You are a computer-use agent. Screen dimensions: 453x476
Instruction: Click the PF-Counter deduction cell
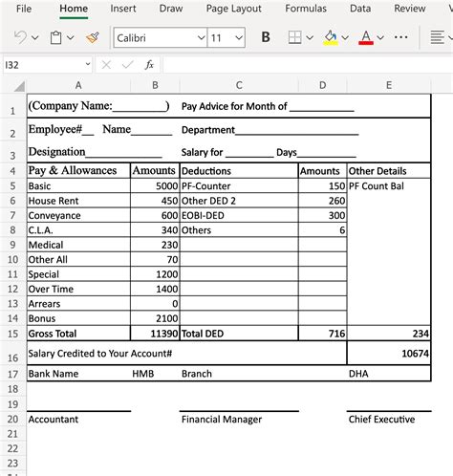tap(239, 186)
